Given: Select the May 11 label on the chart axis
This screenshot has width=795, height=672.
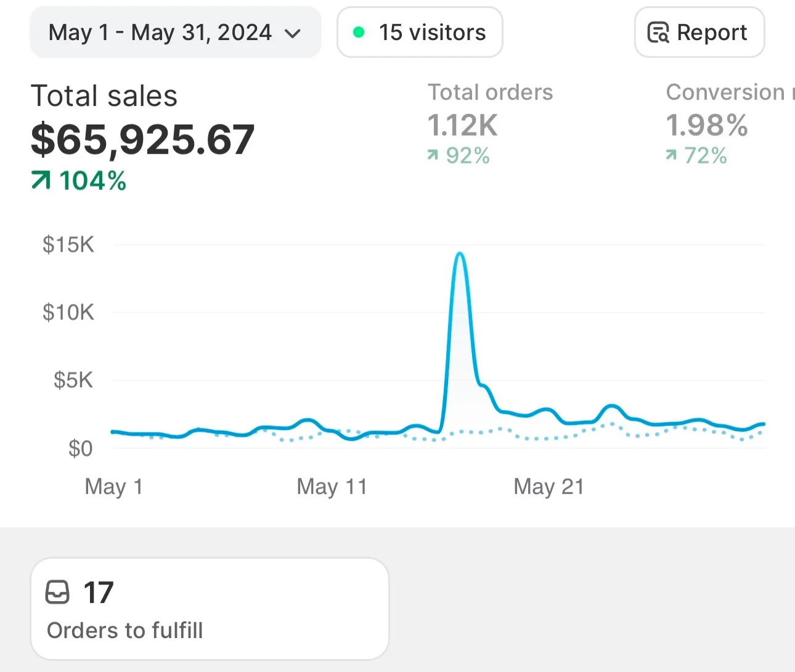Looking at the screenshot, I should (x=332, y=486).
